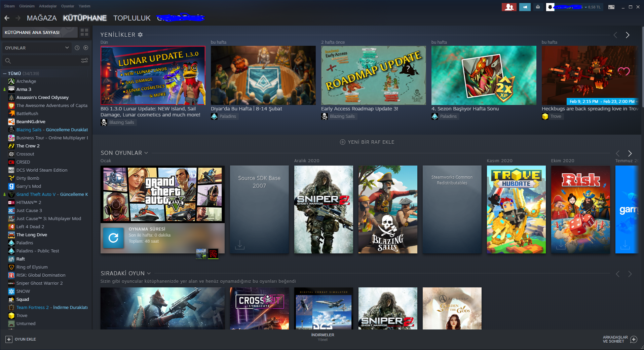
Task: Switch to the Topluluk tab
Action: point(132,18)
